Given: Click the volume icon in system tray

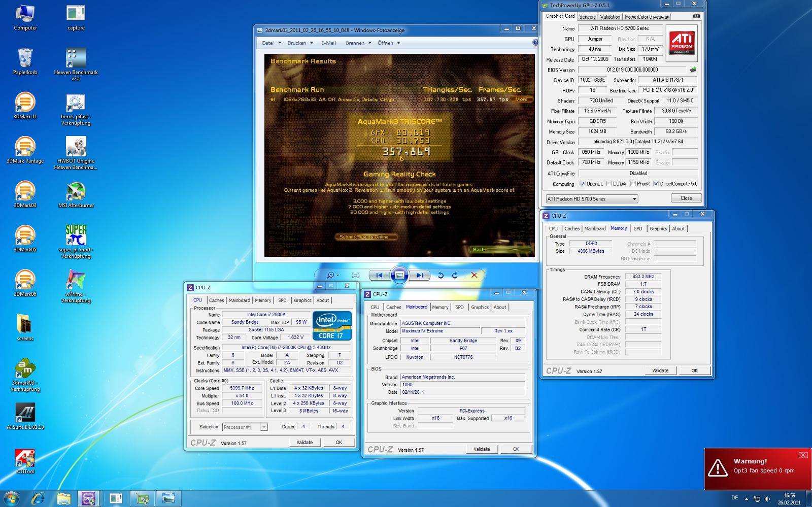Looking at the screenshot, I should (767, 499).
